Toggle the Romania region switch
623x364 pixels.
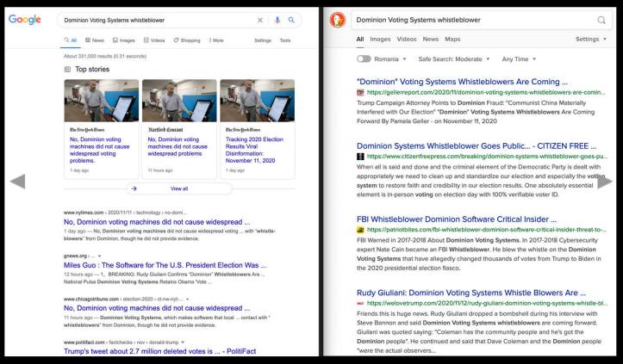pyautogui.click(x=364, y=59)
